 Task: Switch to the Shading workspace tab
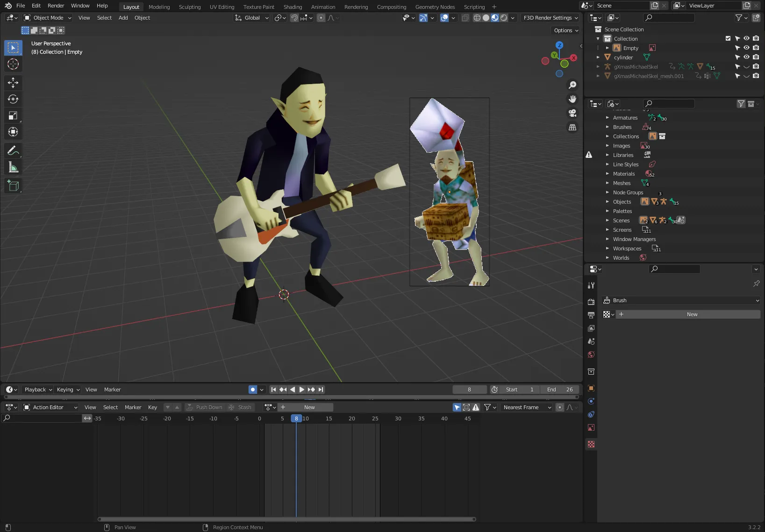coord(293,7)
